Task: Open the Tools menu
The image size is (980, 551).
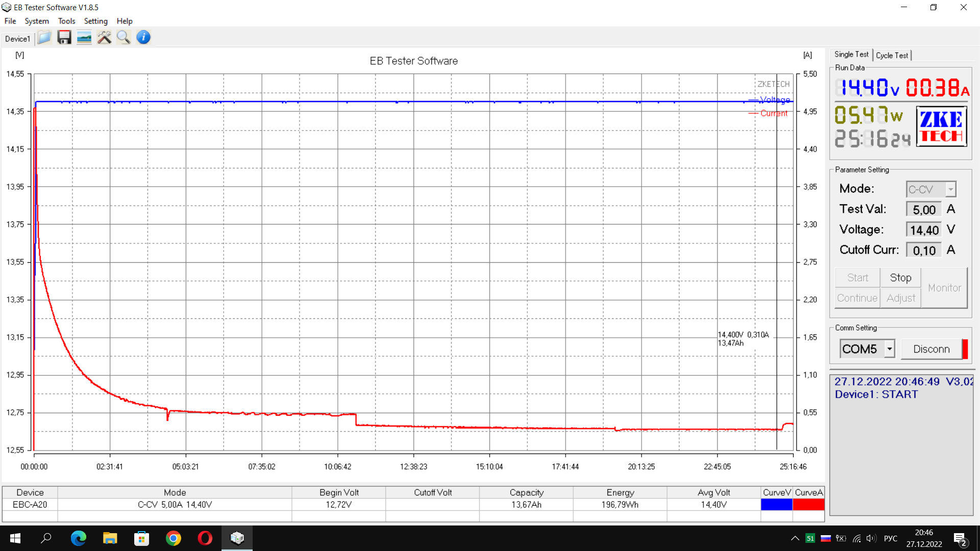Action: [x=66, y=21]
